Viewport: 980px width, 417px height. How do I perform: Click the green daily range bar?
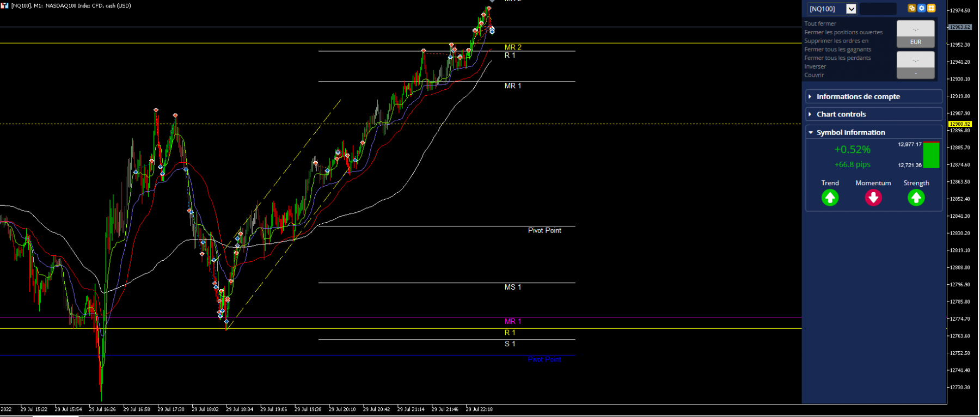(x=931, y=155)
